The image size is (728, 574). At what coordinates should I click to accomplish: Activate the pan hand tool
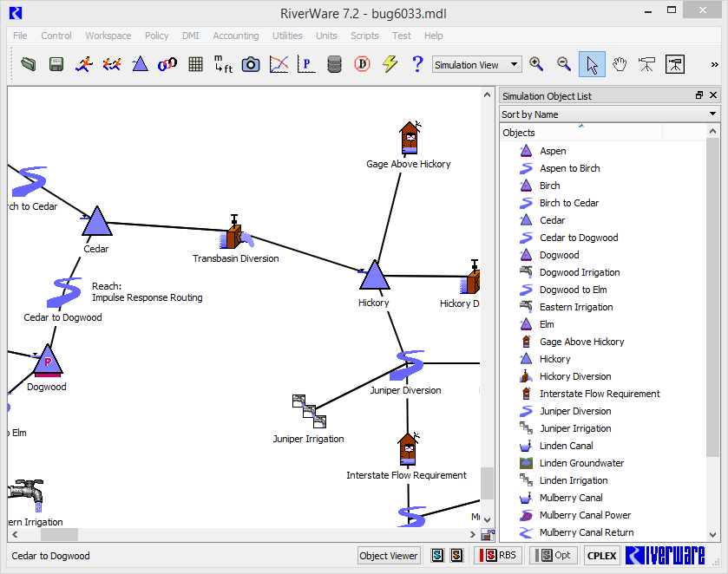(620, 64)
